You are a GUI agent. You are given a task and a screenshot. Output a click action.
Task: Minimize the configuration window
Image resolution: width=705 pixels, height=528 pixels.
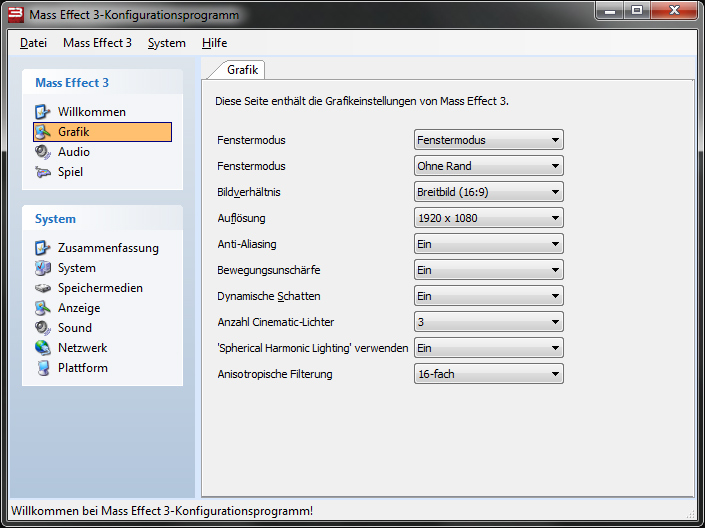610,11
